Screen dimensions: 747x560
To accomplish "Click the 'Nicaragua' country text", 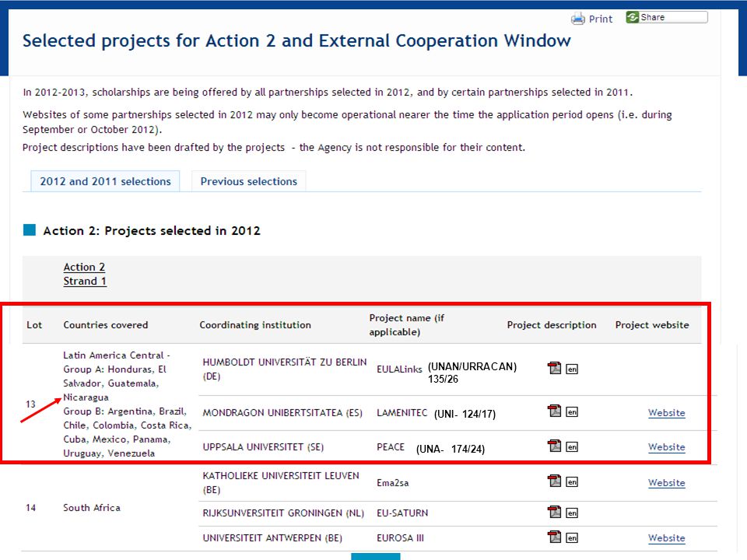I will click(86, 397).
